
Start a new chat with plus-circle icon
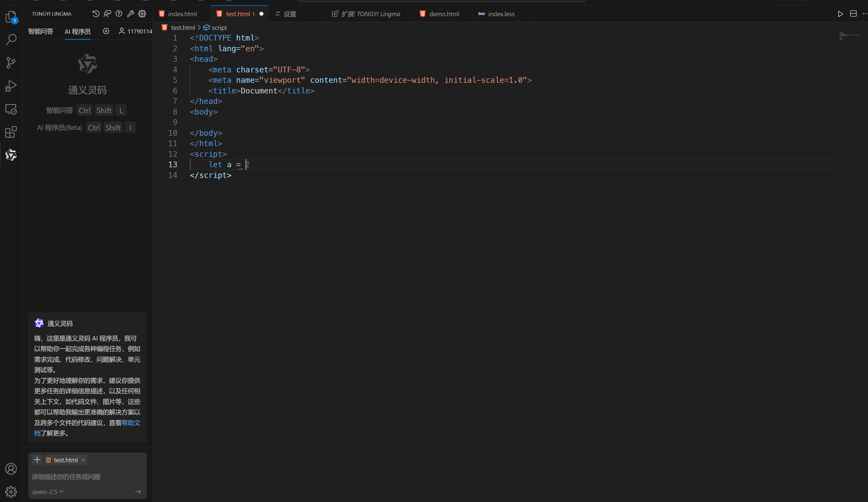106,31
